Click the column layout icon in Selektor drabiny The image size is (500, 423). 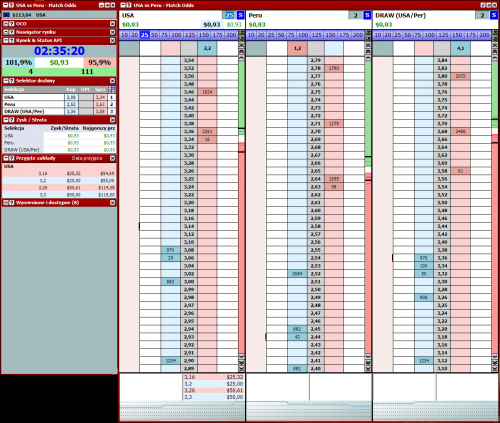click(x=112, y=89)
